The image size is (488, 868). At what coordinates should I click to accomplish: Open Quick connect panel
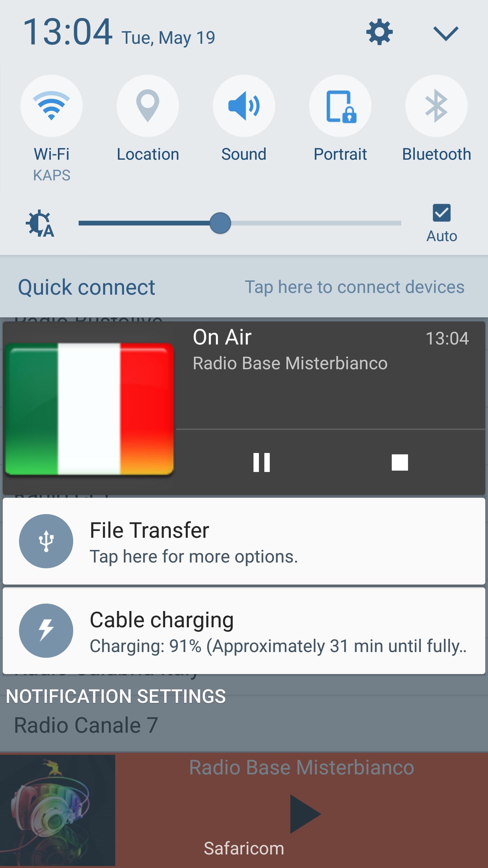click(86, 287)
